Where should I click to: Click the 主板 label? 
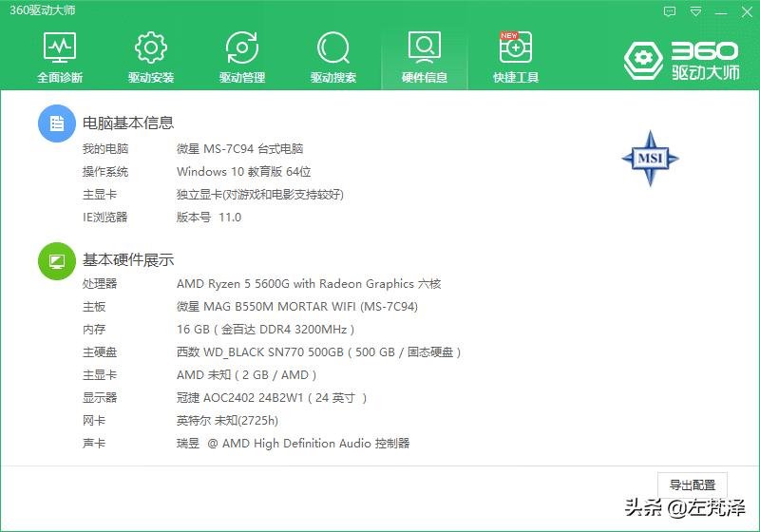(94, 306)
